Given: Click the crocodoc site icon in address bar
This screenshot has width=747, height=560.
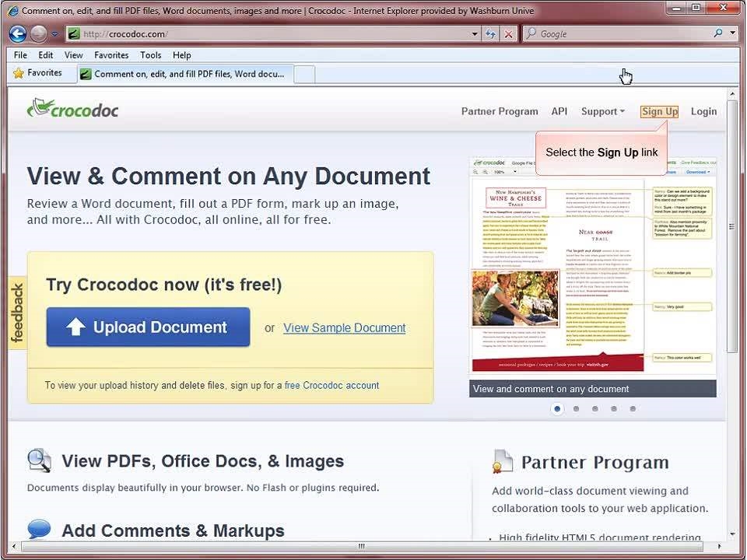Looking at the screenshot, I should pyautogui.click(x=74, y=33).
